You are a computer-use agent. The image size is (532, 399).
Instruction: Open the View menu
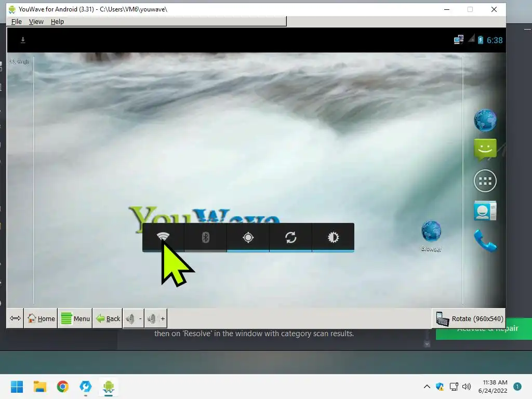(x=36, y=21)
